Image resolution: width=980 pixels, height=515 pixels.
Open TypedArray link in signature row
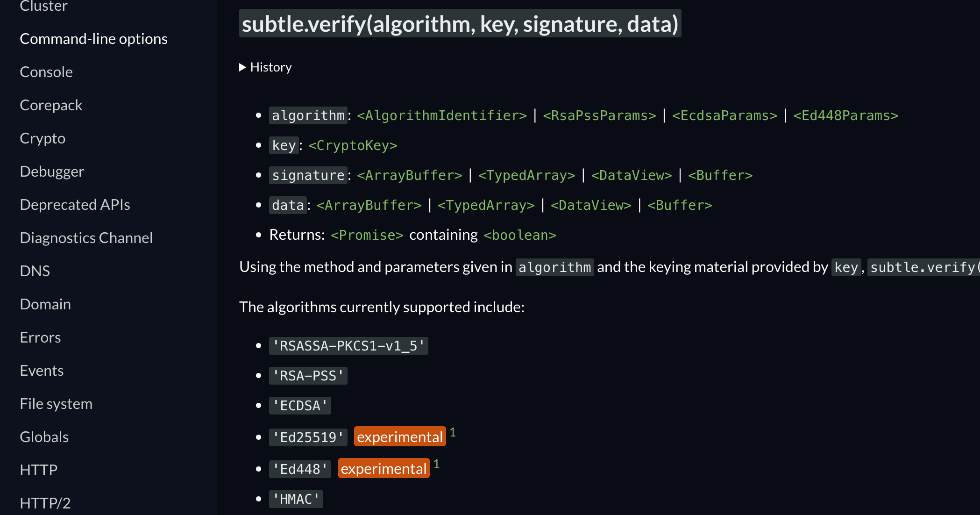(x=526, y=175)
